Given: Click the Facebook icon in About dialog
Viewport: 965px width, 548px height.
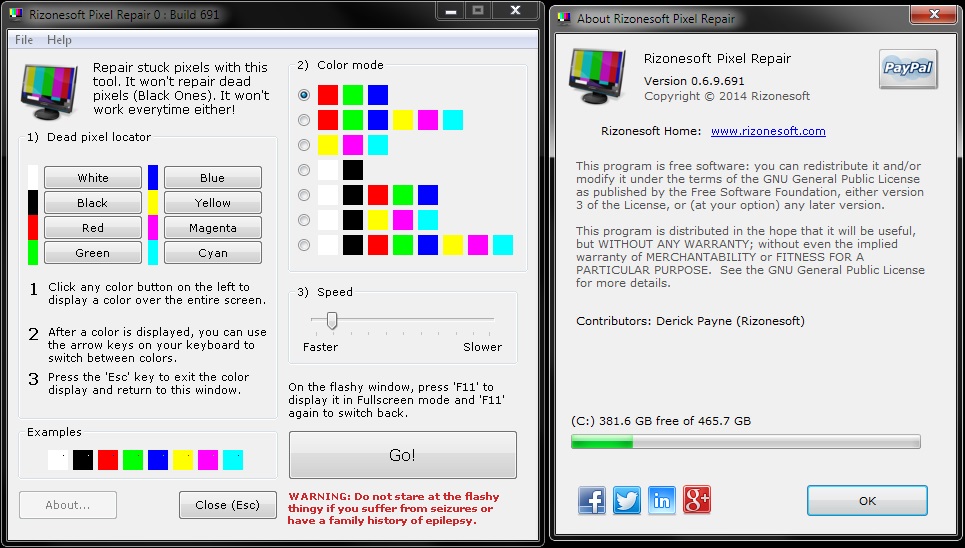Looking at the screenshot, I should pos(592,500).
